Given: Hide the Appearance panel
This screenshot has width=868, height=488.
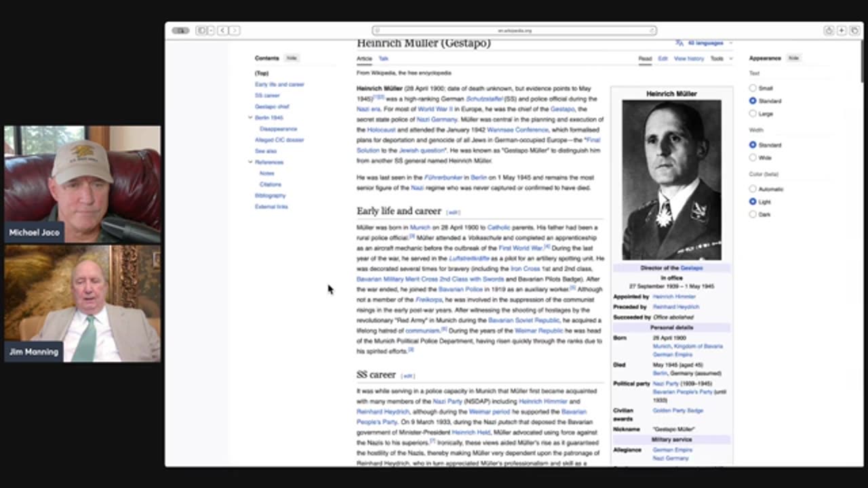Looking at the screenshot, I should point(793,58).
